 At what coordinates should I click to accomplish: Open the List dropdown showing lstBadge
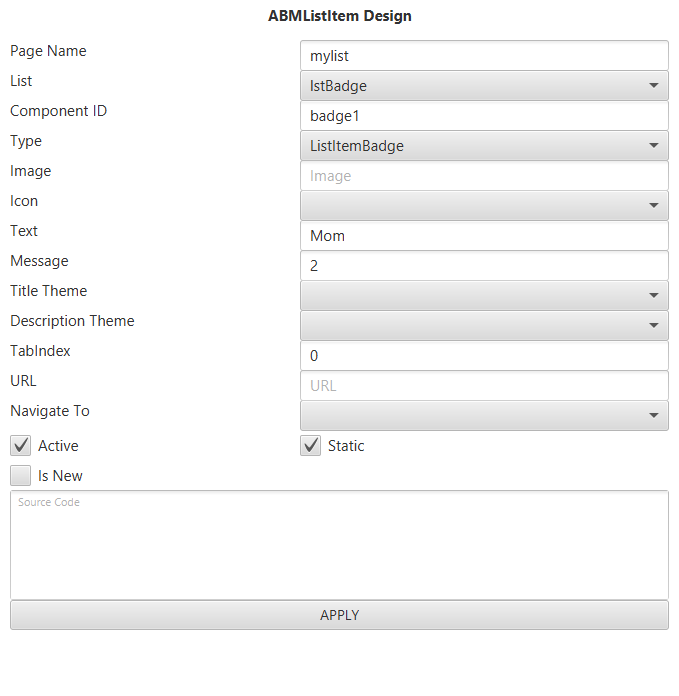pos(484,86)
